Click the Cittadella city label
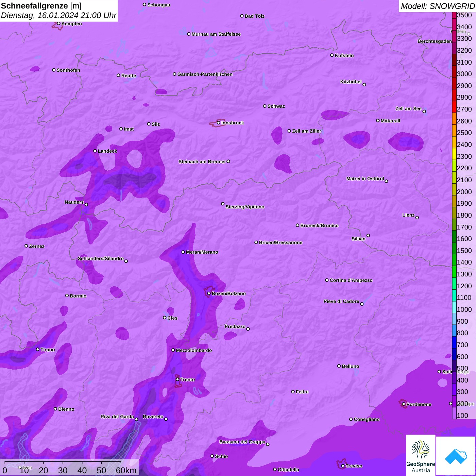Screen dimensions: 476x476 288,470
